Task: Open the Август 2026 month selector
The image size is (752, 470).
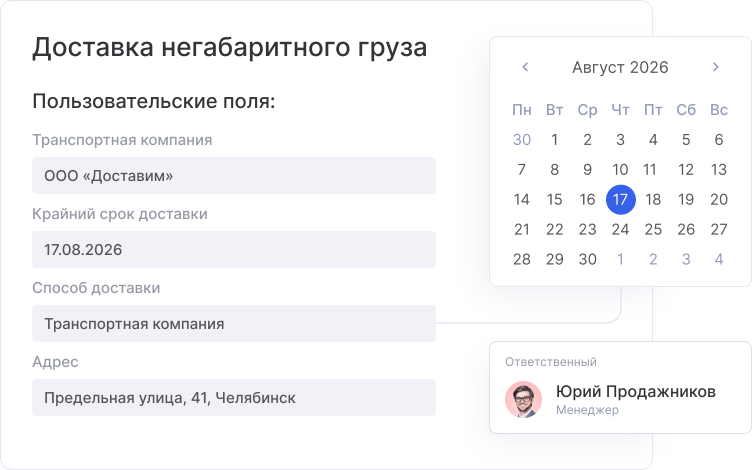Action: pos(620,68)
